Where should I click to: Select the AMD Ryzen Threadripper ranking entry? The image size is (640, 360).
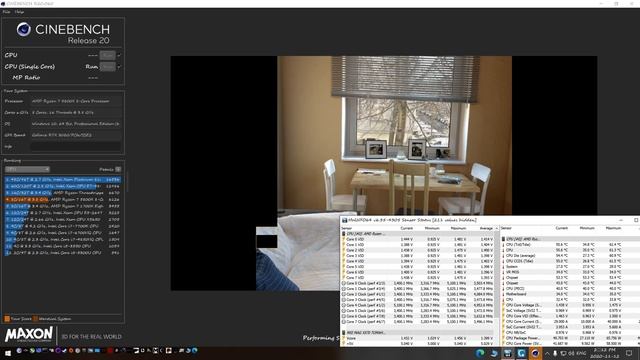point(62,193)
